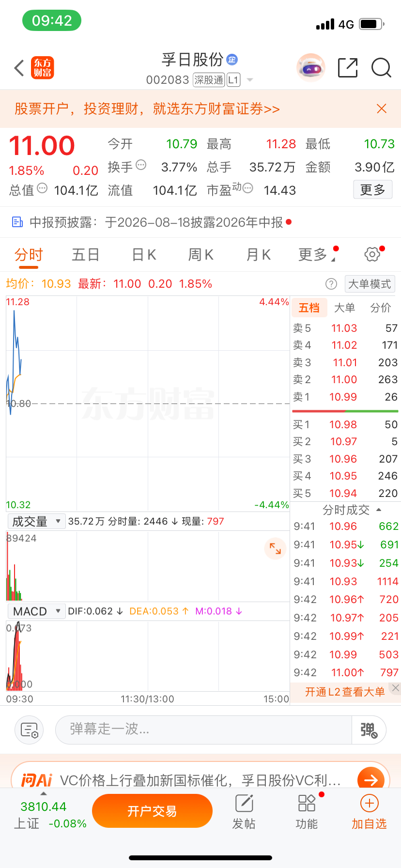
Task: Open the 功能 functions icon
Action: 307,811
